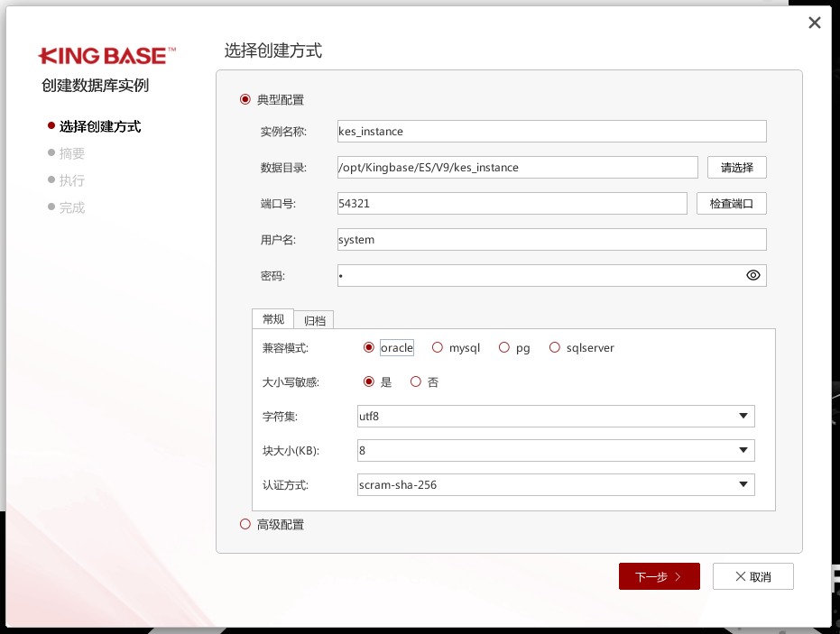Click the 检查端口 button
Viewport: 840px width, 634px height.
coord(731,204)
